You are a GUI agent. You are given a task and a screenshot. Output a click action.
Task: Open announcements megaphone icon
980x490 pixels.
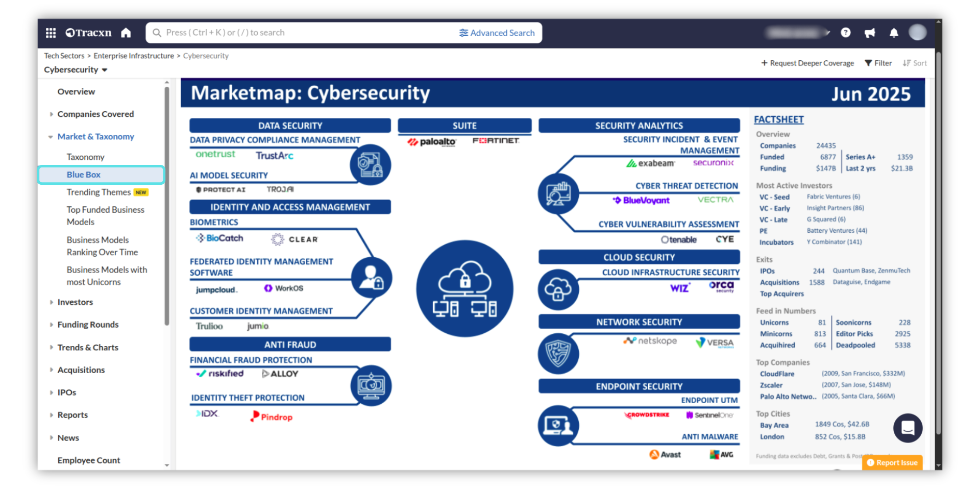click(x=870, y=33)
